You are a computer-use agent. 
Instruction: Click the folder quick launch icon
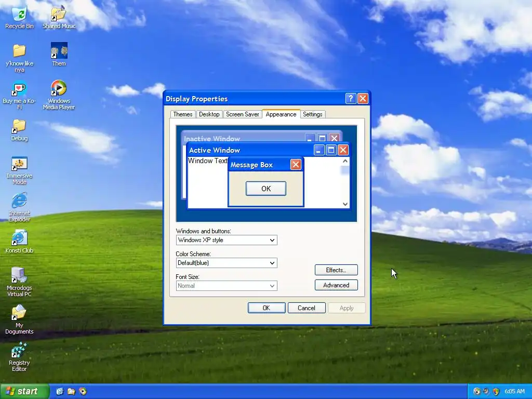tap(71, 391)
